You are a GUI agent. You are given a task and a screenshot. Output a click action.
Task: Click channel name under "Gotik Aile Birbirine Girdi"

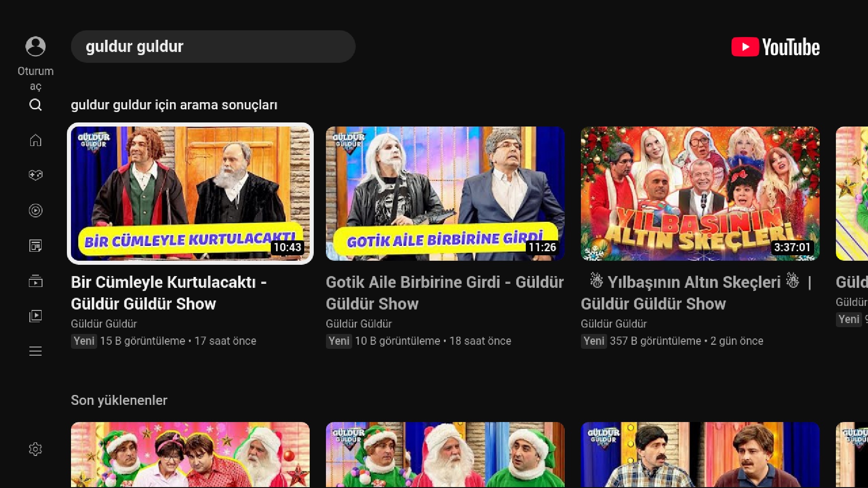tap(359, 324)
